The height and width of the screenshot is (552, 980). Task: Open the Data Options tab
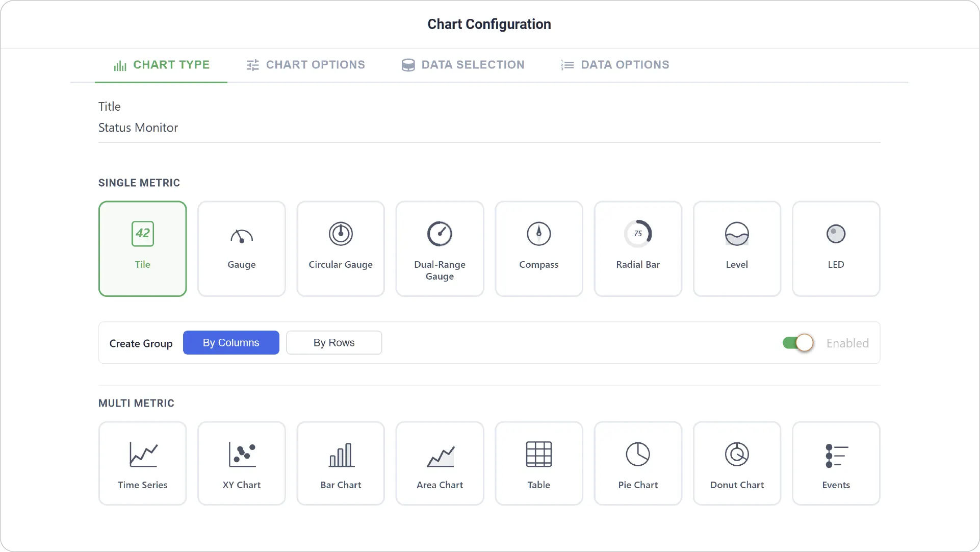pyautogui.click(x=614, y=65)
